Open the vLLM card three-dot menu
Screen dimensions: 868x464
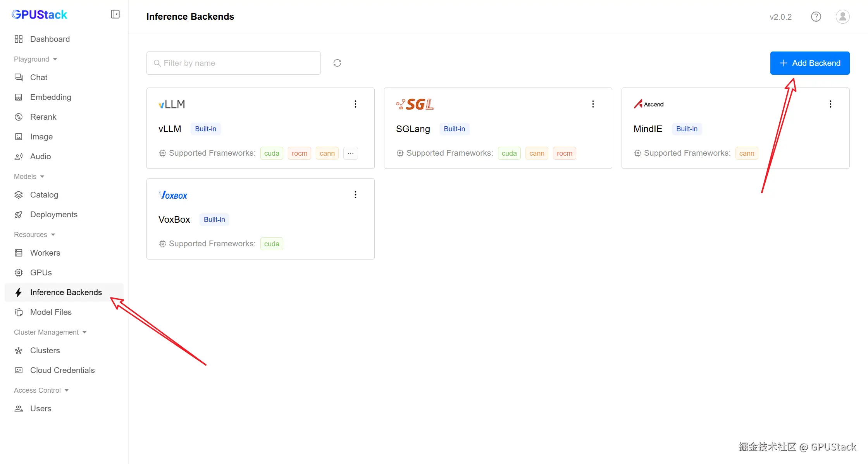coord(355,104)
